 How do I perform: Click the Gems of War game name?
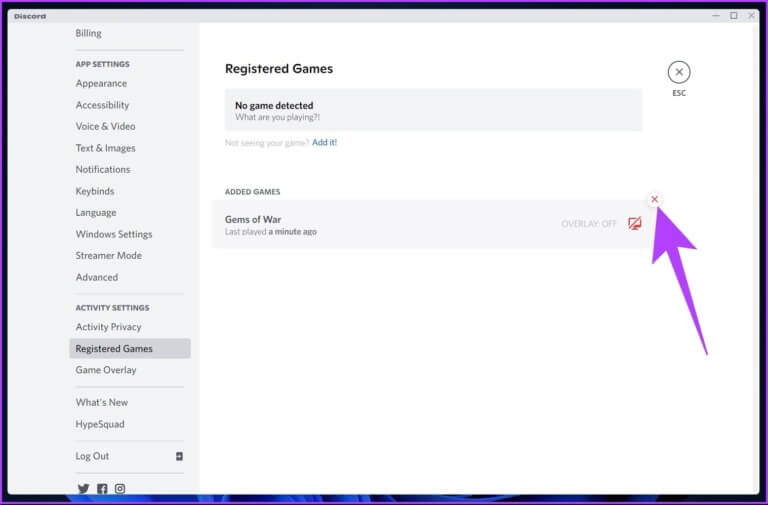[x=253, y=219]
